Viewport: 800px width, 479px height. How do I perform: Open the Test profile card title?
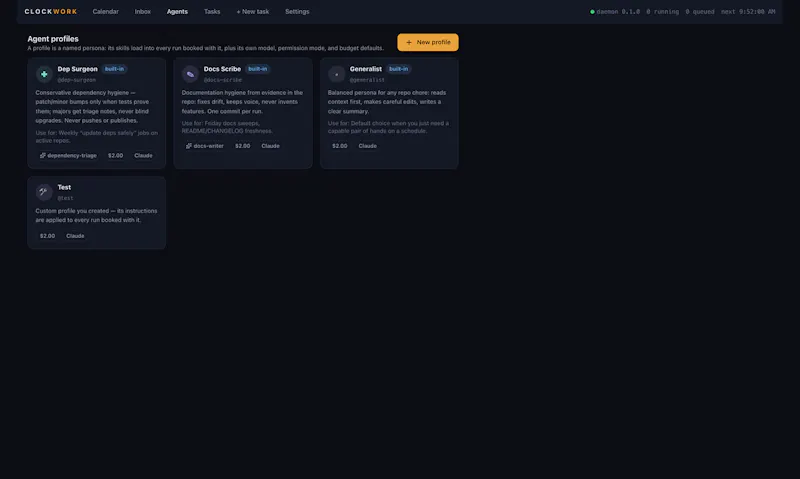click(64, 187)
